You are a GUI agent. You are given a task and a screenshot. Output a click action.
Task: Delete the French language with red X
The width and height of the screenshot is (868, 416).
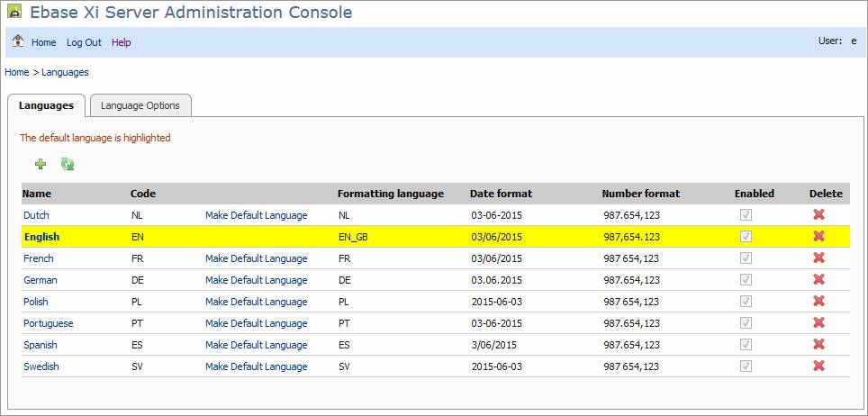818,258
